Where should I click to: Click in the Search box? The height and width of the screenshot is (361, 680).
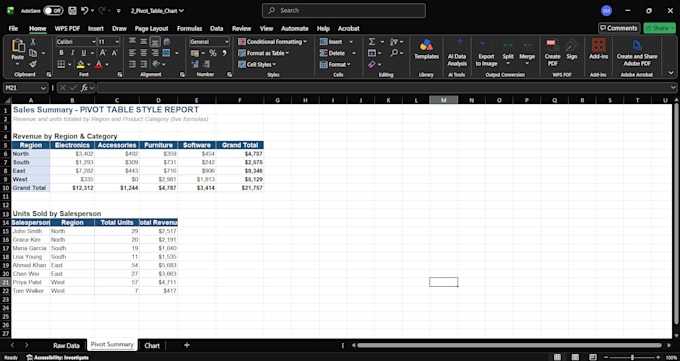[x=343, y=10]
